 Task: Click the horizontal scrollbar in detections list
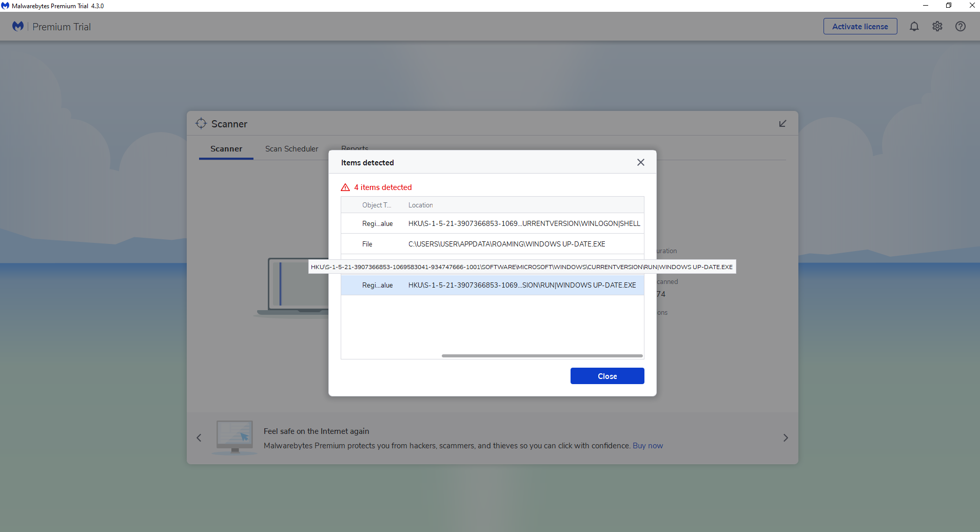(542, 355)
